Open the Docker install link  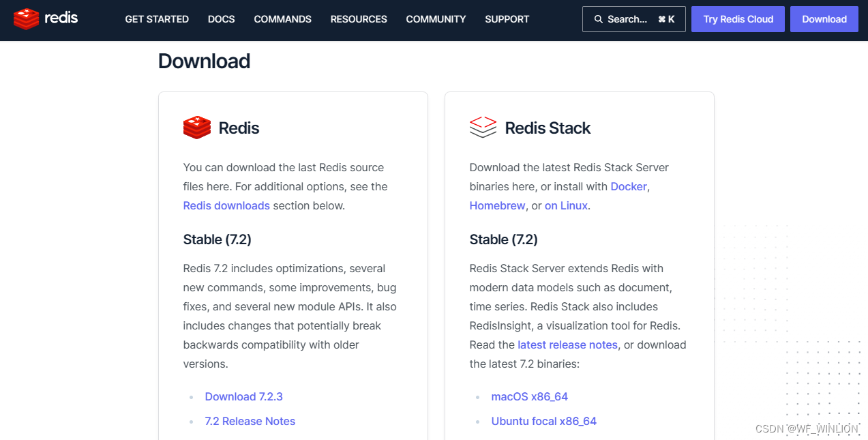[629, 186]
